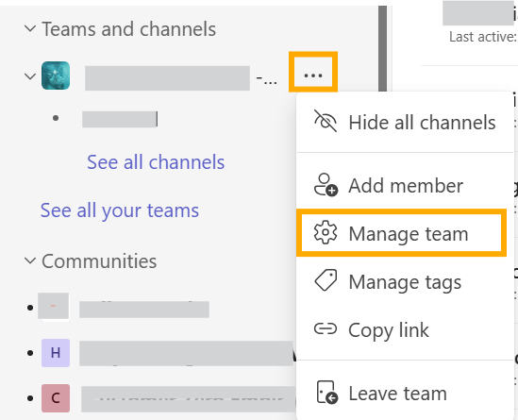Screen dimensions: 518x420
Task: Open the purple H community avatar
Action: pos(56,353)
